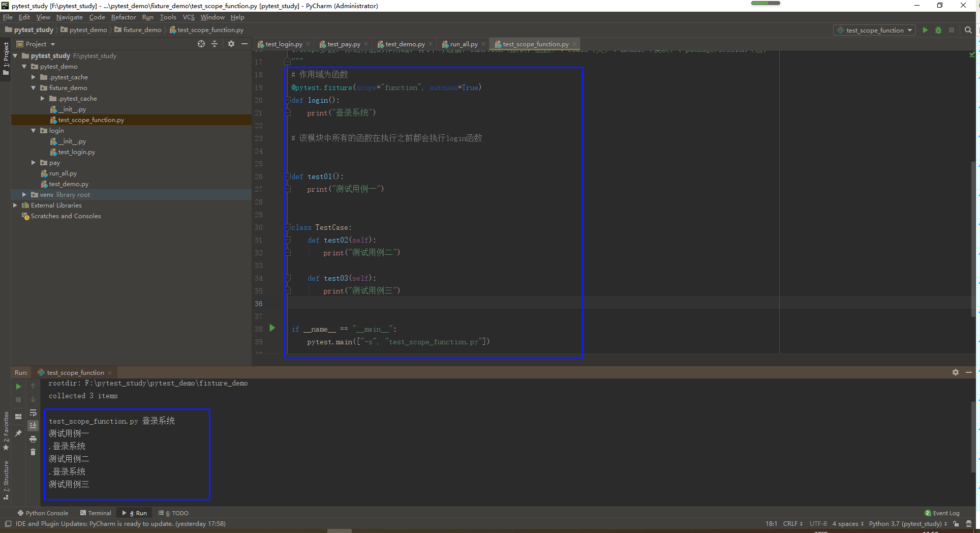Viewport: 980px width, 533px height.
Task: Click the UTF-8 encoding indicator
Action: click(x=818, y=524)
